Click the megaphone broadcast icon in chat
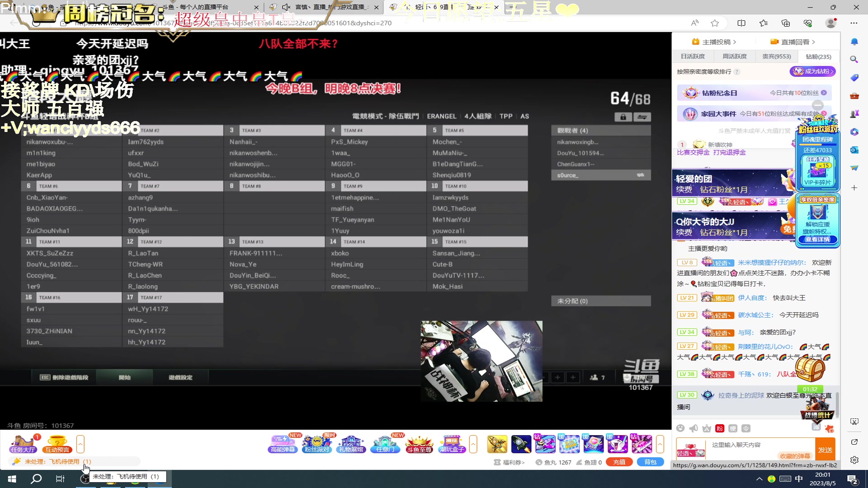The image size is (868, 488). click(x=693, y=428)
